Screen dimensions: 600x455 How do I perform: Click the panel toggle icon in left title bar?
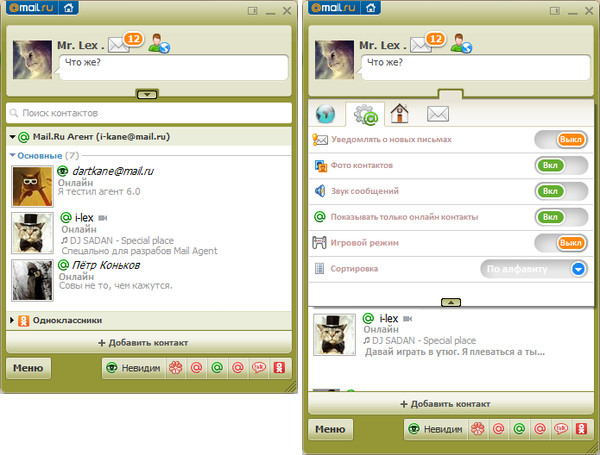pos(253,11)
